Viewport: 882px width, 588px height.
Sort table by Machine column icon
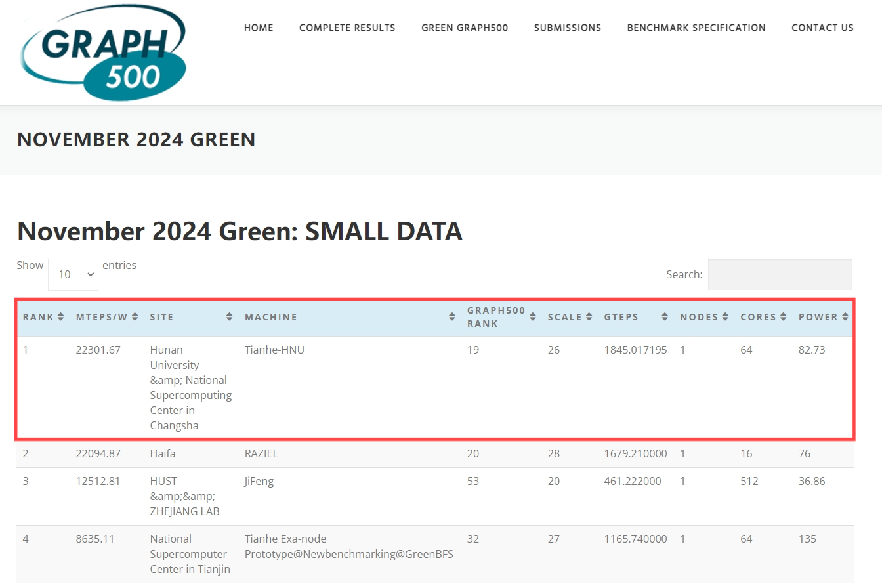[x=452, y=317]
